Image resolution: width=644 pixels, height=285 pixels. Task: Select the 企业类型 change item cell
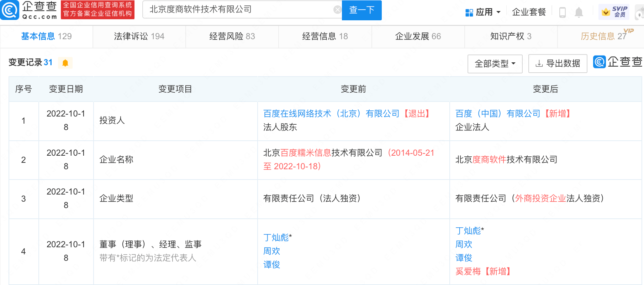pos(175,198)
